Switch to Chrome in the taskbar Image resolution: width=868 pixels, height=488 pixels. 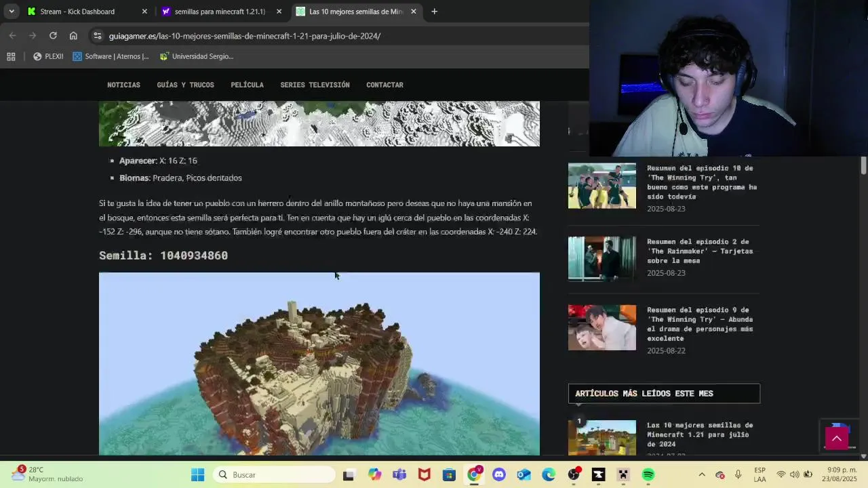(474, 475)
